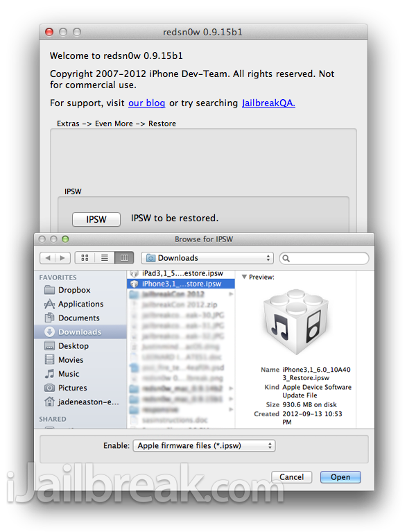
Task: Click the IPSW file preview icon
Action: tap(296, 322)
